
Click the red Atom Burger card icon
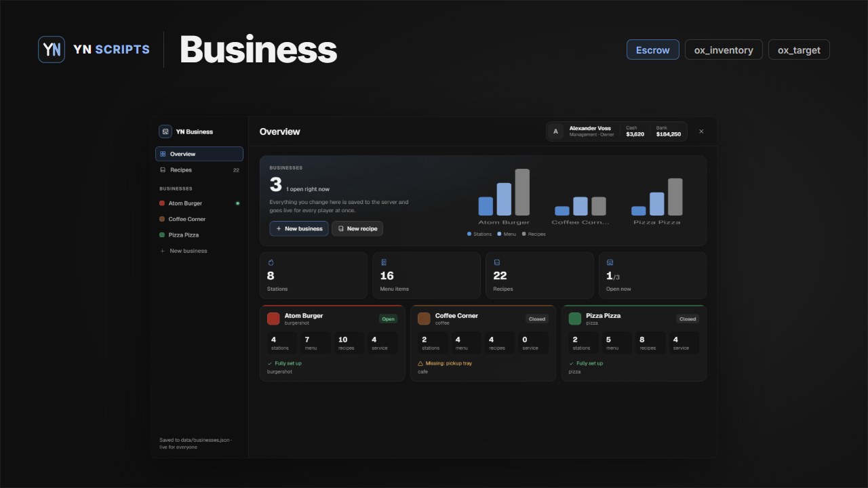[x=273, y=319]
